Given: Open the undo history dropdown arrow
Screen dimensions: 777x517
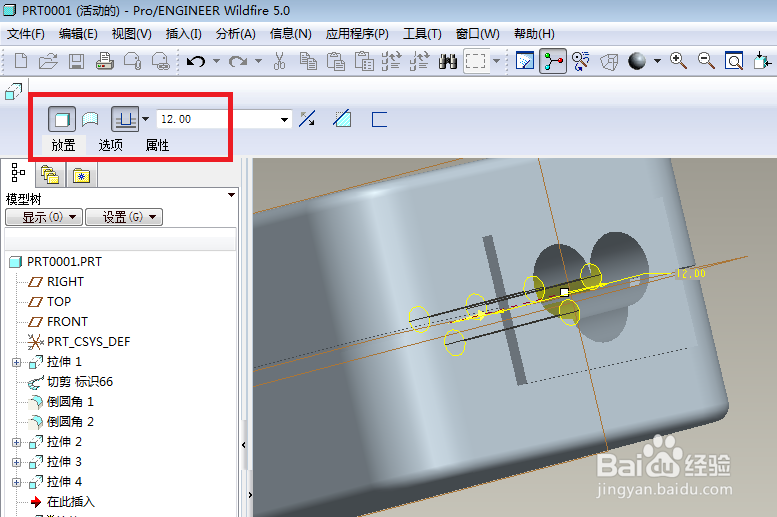Looking at the screenshot, I should 217,61.
